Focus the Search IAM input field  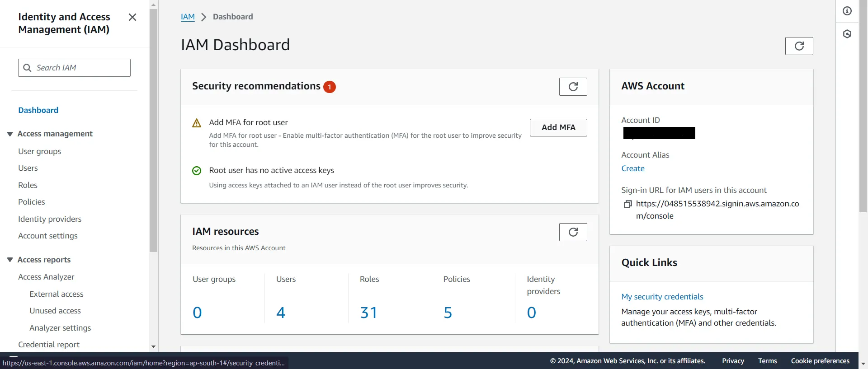coord(74,68)
